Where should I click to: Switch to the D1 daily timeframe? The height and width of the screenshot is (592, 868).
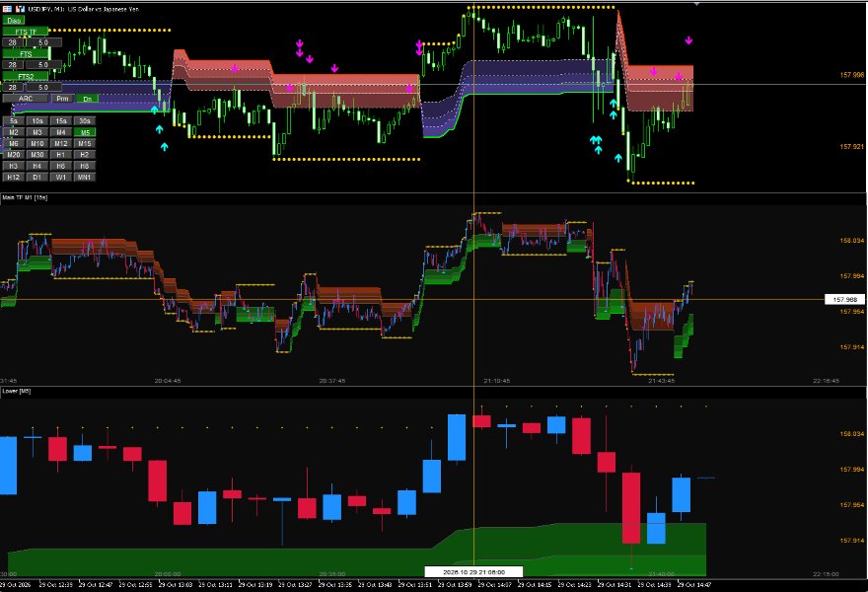coord(37,178)
